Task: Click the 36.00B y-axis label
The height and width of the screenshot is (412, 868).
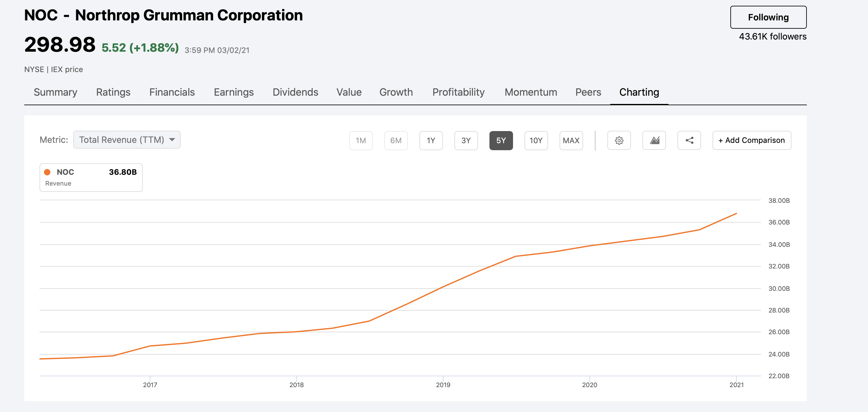Action: (779, 222)
